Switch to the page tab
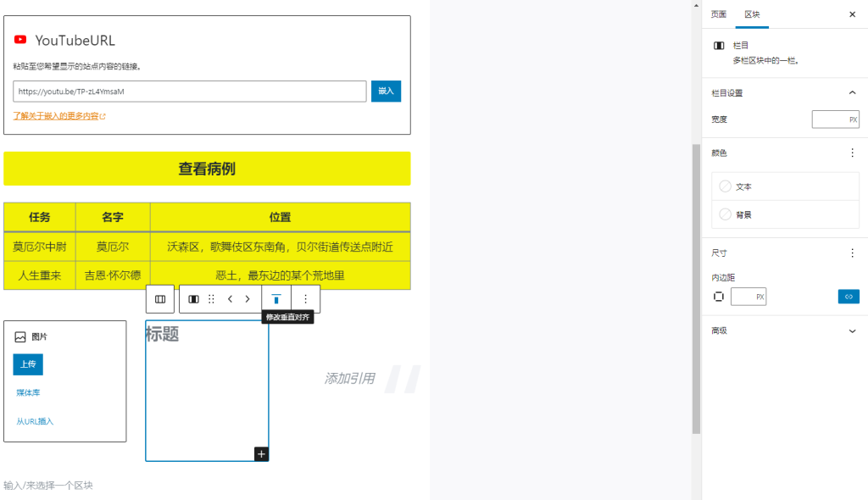 coord(719,14)
